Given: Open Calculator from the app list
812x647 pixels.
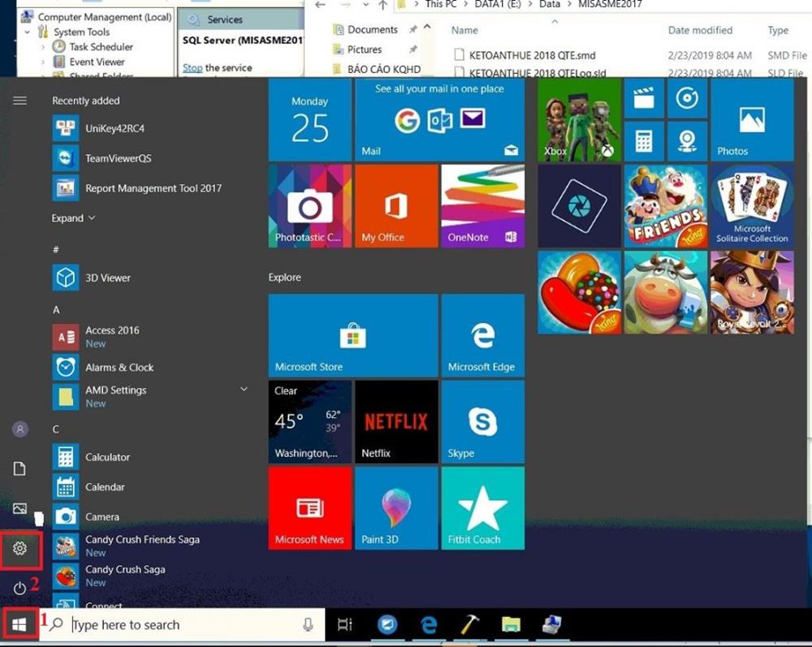Looking at the screenshot, I should point(107,457).
